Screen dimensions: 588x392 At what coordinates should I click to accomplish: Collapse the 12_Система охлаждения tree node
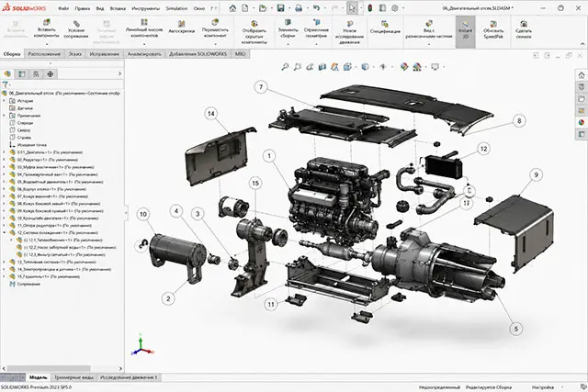pos(4,233)
